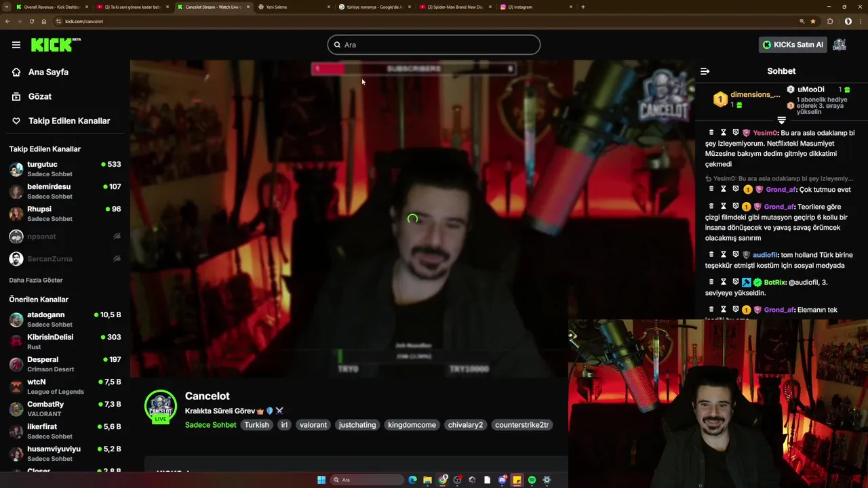This screenshot has height=488, width=868.
Task: Ban audiofil with the shield icon
Action: [x=736, y=255]
